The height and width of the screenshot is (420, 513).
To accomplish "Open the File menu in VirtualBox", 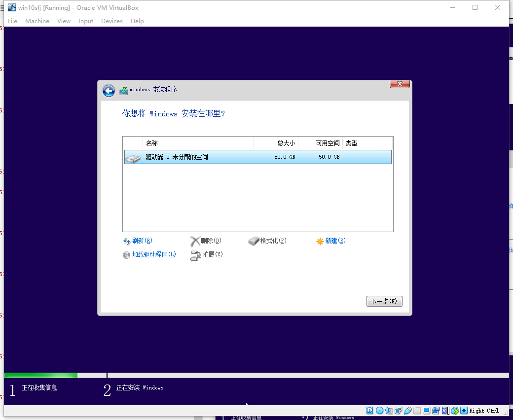I will (12, 21).
